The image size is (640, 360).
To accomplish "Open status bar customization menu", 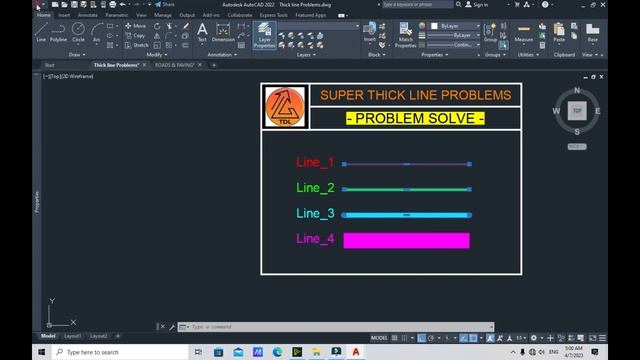I will (x=602, y=338).
